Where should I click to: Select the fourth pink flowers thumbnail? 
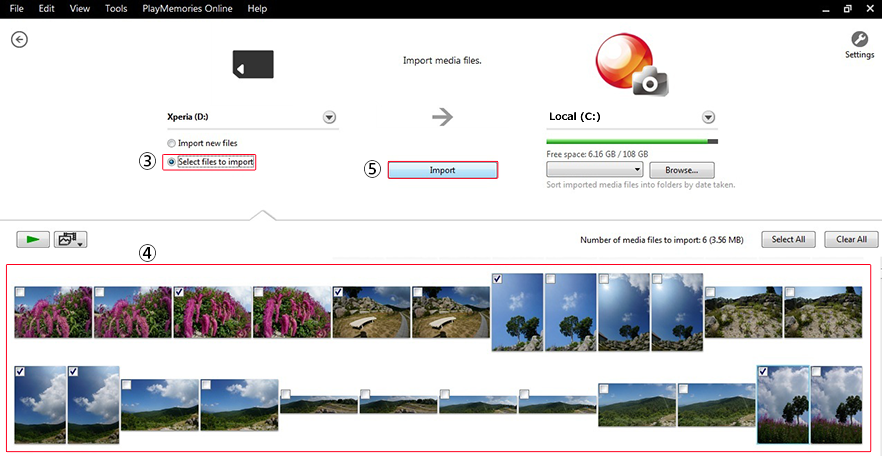[x=291, y=312]
